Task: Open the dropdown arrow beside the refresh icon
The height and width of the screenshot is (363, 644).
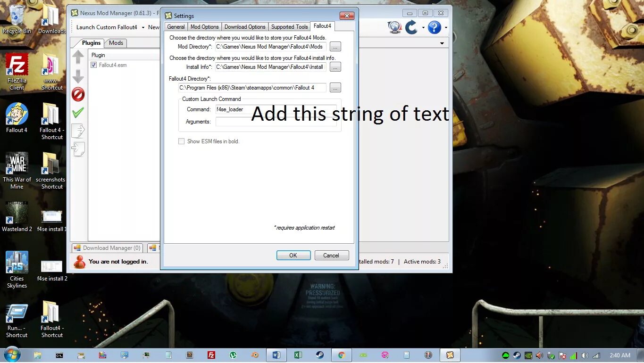Action: tap(423, 28)
